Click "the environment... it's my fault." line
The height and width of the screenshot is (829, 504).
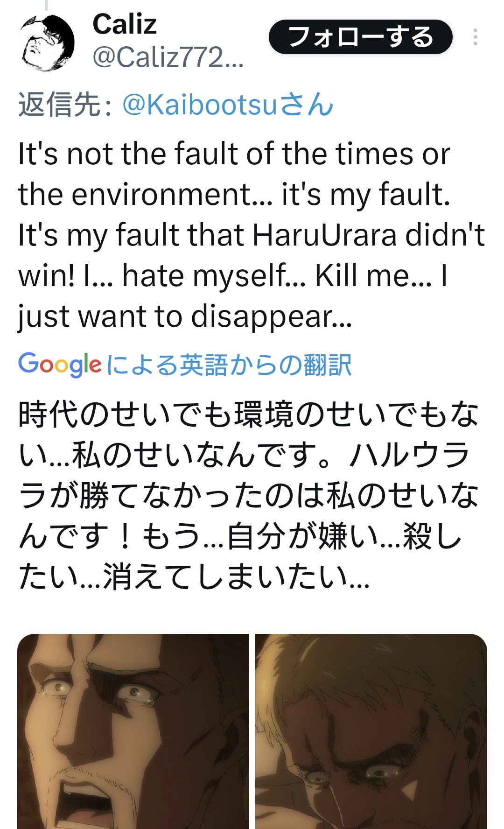pyautogui.click(x=234, y=194)
